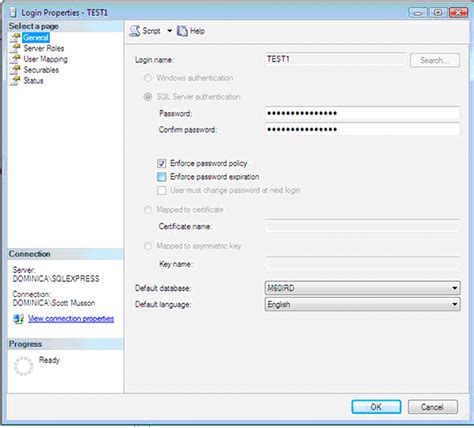474x428 pixels.
Task: Choose Mapped to certificate option
Action: 148,210
